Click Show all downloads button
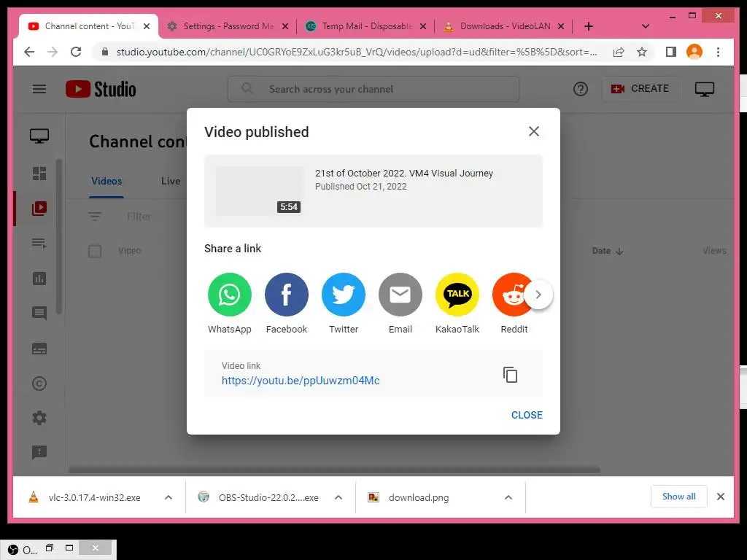 click(679, 497)
